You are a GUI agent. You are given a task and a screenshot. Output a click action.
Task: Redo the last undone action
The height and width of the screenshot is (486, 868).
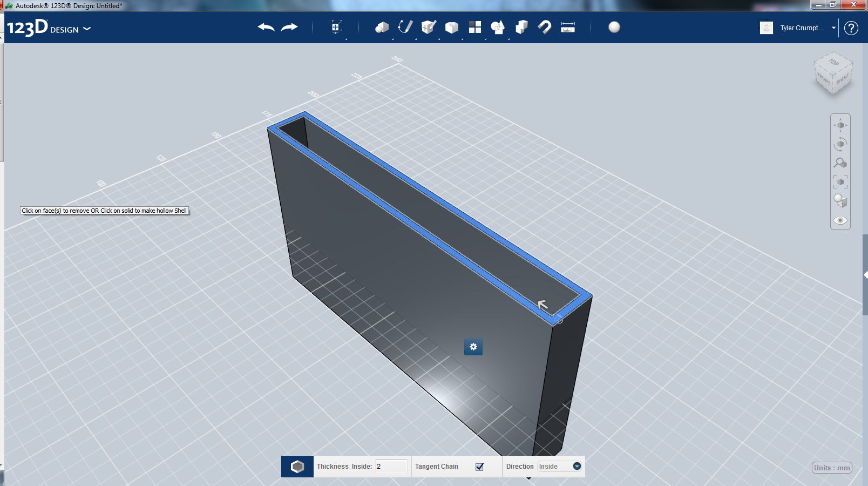click(290, 27)
